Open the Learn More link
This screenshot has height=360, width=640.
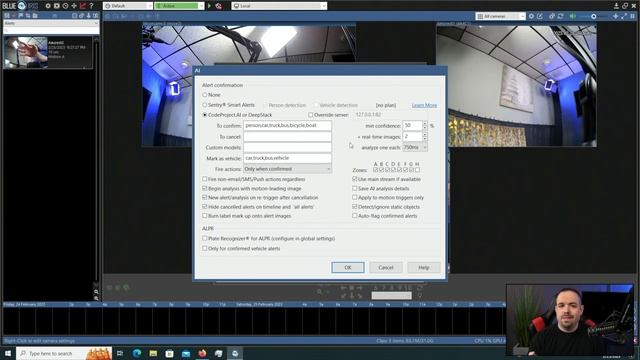pyautogui.click(x=424, y=105)
